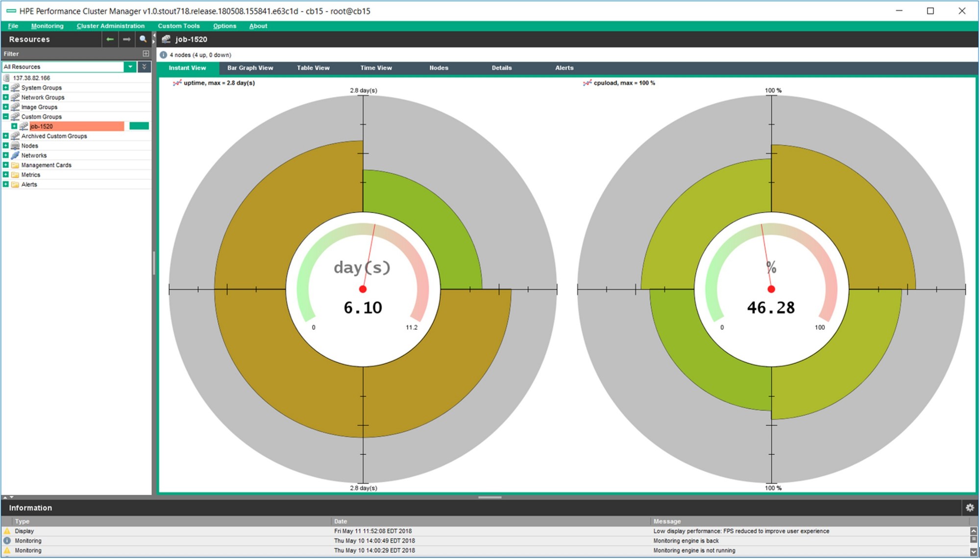This screenshot has height=559, width=980.
Task: Click the gray forward arrow in Resources
Action: 127,39
